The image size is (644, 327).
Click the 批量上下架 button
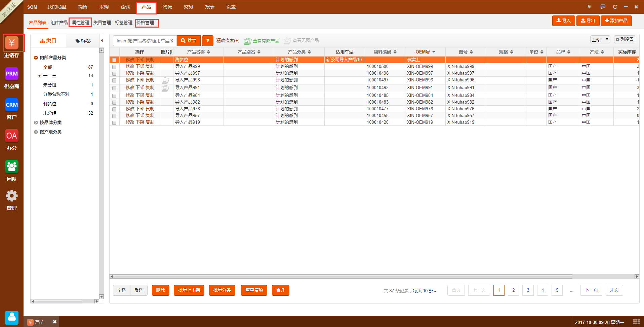pos(189,290)
